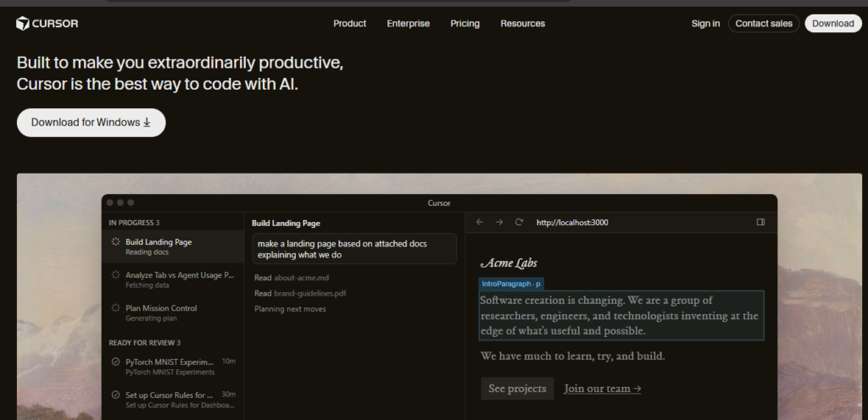Click the header Download button

click(833, 23)
